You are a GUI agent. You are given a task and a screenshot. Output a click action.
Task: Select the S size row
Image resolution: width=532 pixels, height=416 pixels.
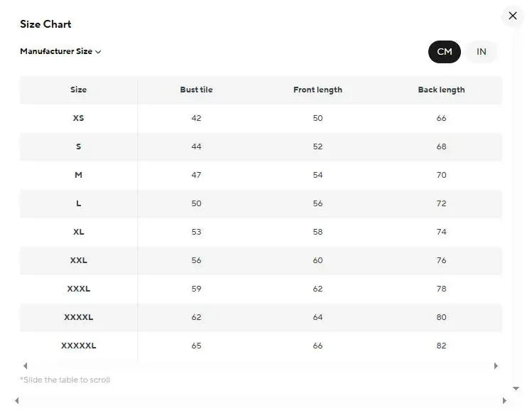[x=78, y=146]
